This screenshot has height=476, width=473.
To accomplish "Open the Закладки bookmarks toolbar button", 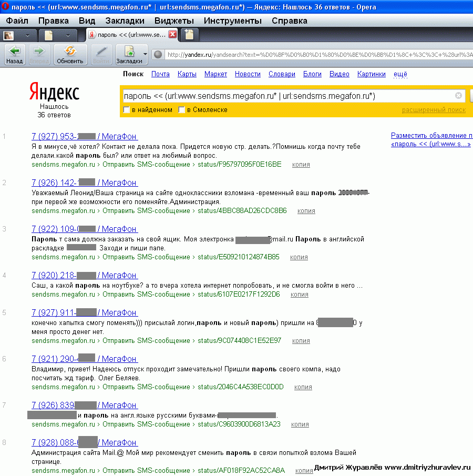I will (129, 55).
